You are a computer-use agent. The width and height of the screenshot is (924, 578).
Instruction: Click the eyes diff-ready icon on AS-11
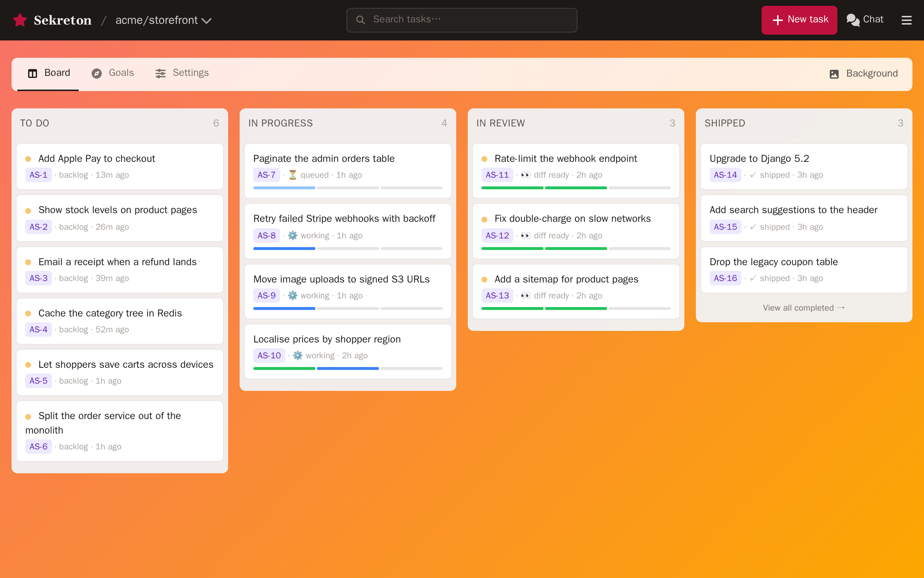click(x=526, y=175)
